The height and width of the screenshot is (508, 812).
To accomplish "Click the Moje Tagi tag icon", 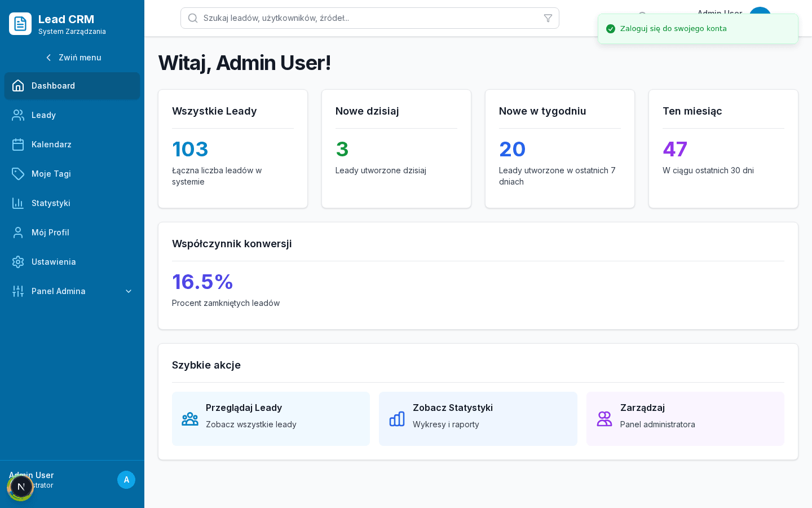I will click(18, 174).
